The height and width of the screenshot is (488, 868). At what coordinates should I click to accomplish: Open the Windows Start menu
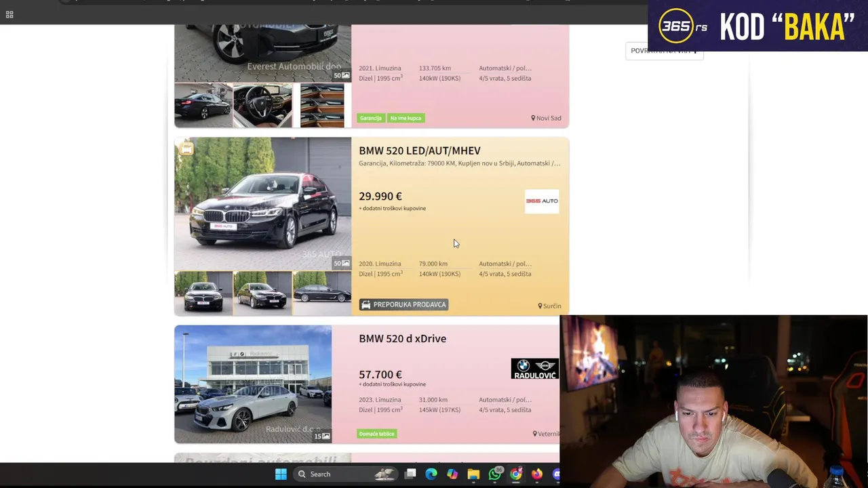(x=281, y=474)
